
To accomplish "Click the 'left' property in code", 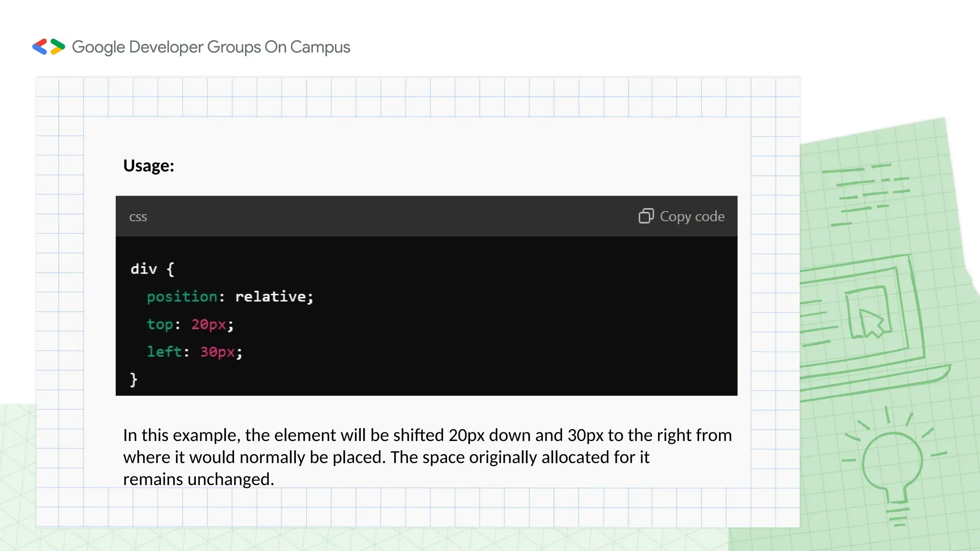I will (164, 352).
